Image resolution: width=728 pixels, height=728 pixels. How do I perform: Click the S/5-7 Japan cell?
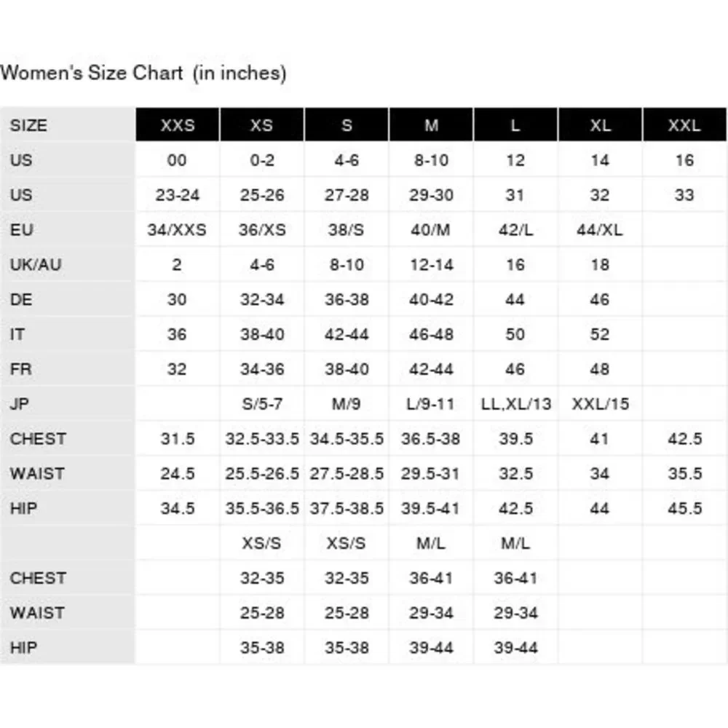coord(262,403)
